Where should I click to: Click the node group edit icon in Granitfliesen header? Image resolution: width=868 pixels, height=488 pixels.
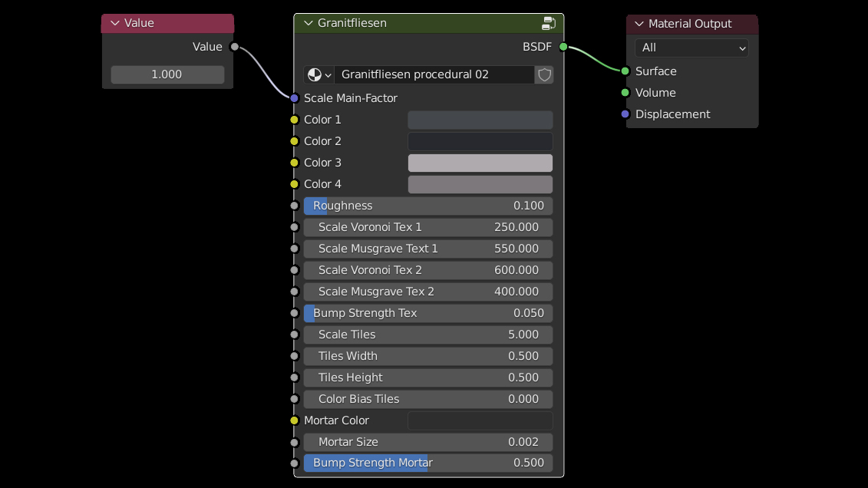click(548, 23)
